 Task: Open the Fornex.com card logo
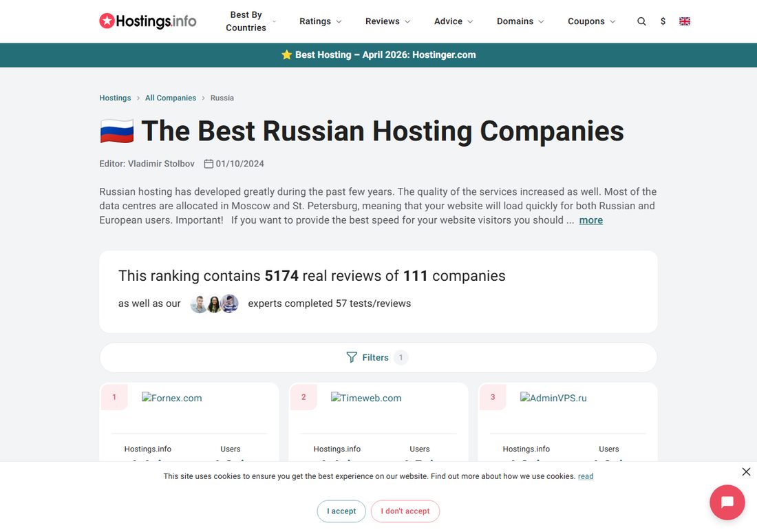(x=172, y=398)
